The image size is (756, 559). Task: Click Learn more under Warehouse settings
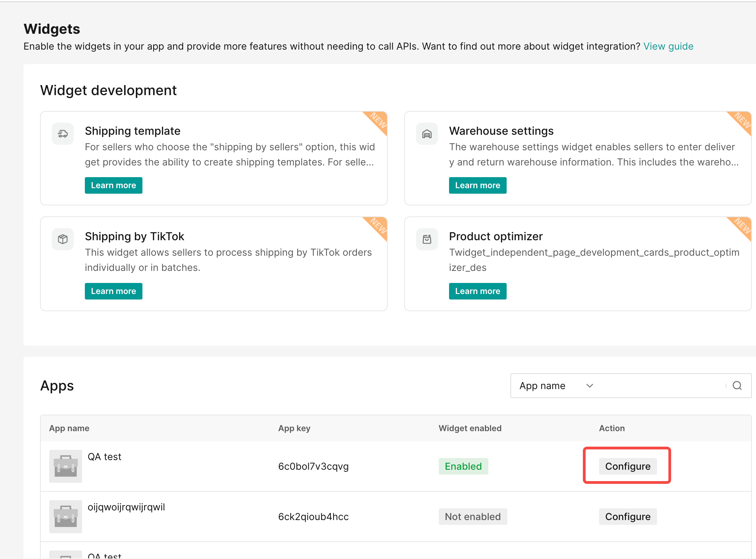coord(478,185)
